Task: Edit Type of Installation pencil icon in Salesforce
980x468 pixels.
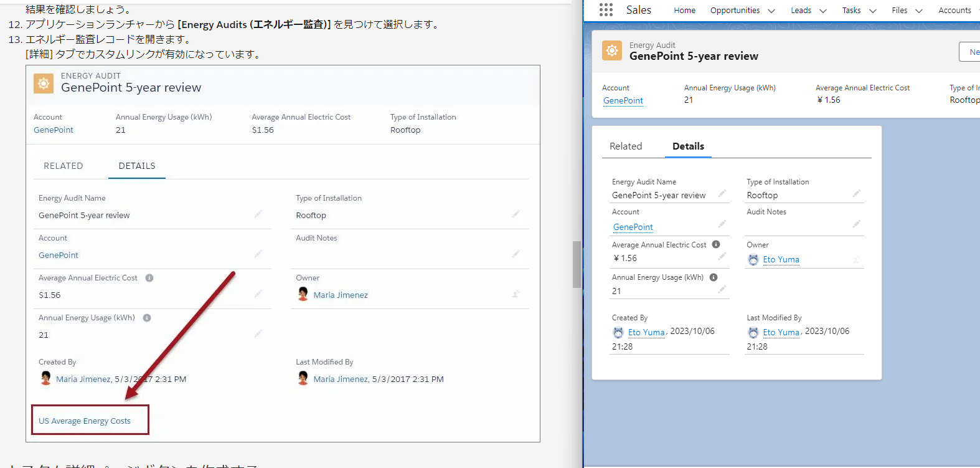Action: point(857,193)
